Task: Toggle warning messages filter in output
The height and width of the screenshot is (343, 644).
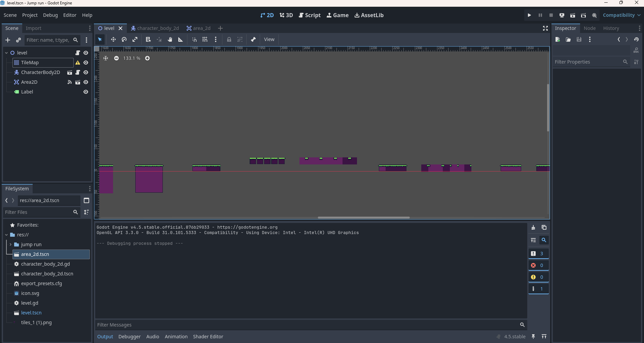Action: (x=538, y=277)
